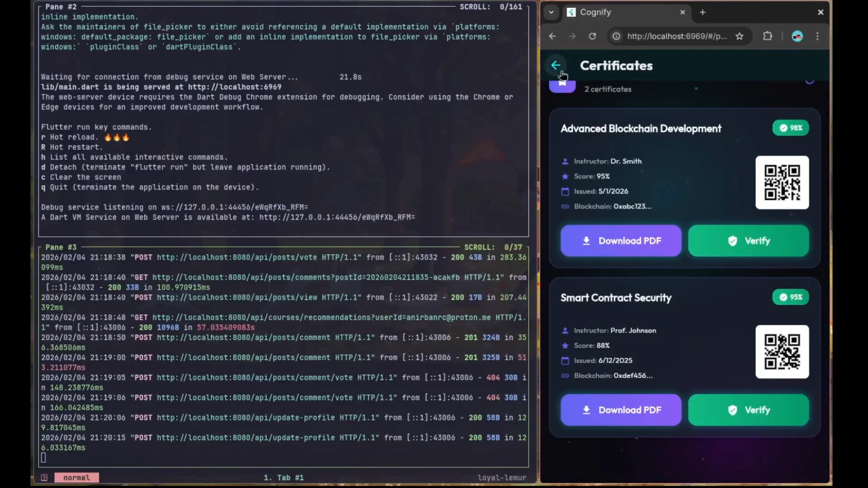The height and width of the screenshot is (488, 868).
Task: Click Instructor: Prof. Johnson text
Action: coord(615,330)
